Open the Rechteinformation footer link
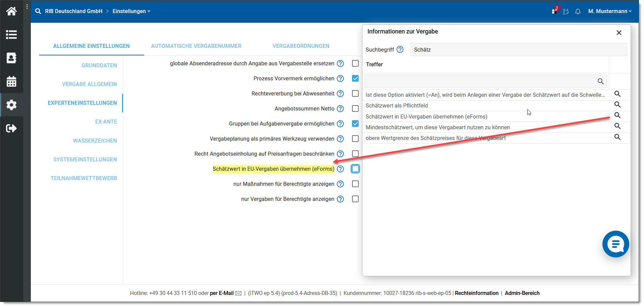Image resolution: width=644 pixels, height=307 pixels. click(x=476, y=293)
